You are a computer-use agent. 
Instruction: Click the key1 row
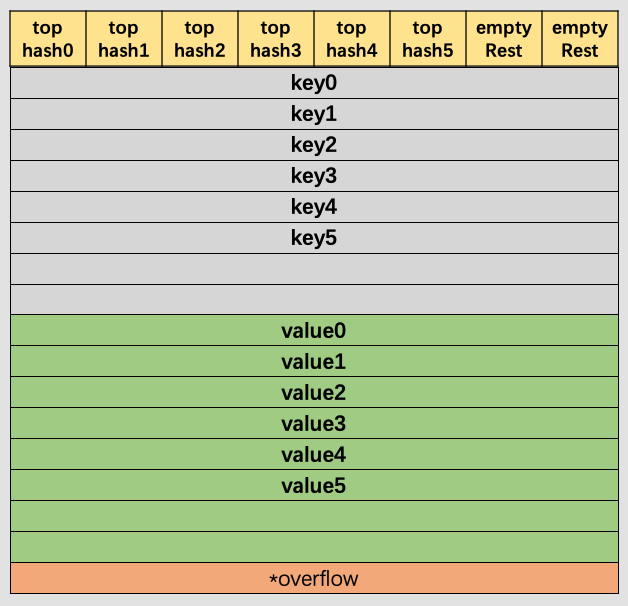point(314,114)
